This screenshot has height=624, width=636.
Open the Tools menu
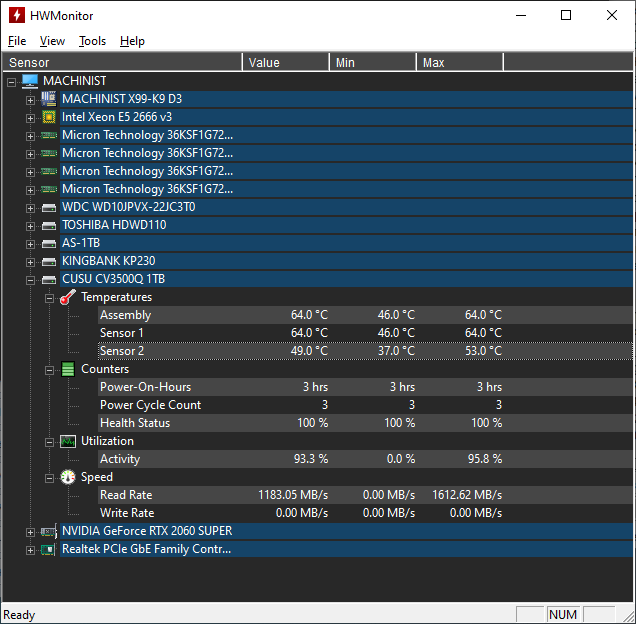(92, 41)
